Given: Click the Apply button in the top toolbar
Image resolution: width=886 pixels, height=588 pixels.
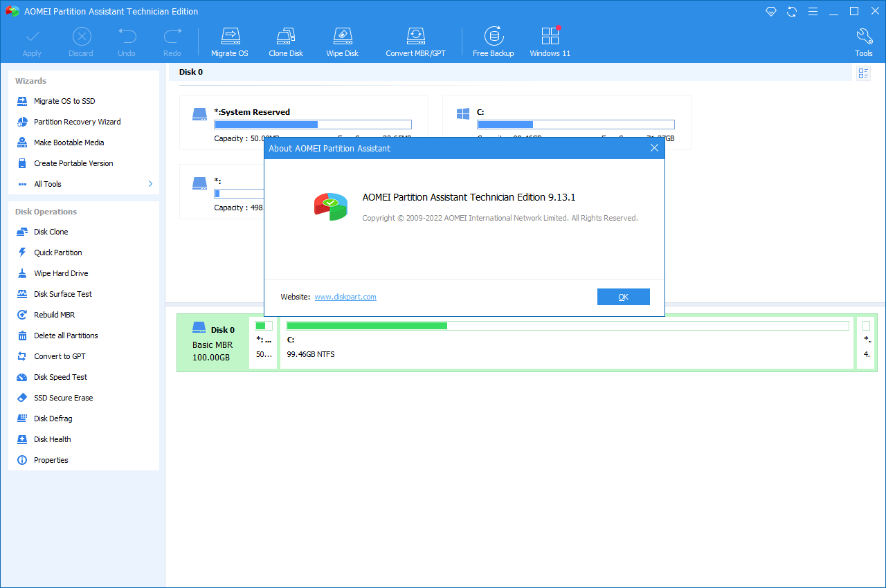Looking at the screenshot, I should click(32, 43).
